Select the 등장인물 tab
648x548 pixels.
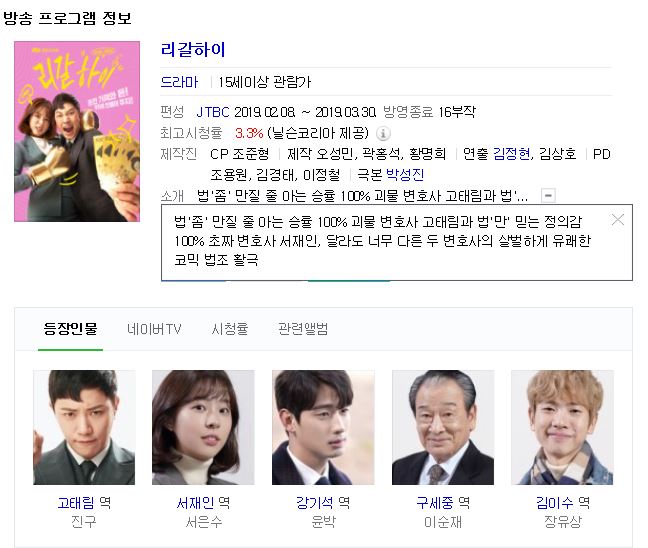click(70, 329)
